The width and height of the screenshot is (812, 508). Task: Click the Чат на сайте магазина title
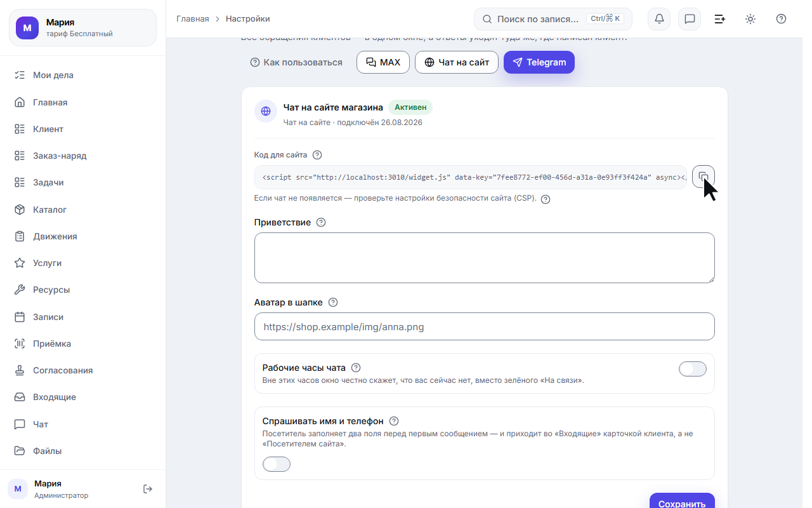(333, 107)
